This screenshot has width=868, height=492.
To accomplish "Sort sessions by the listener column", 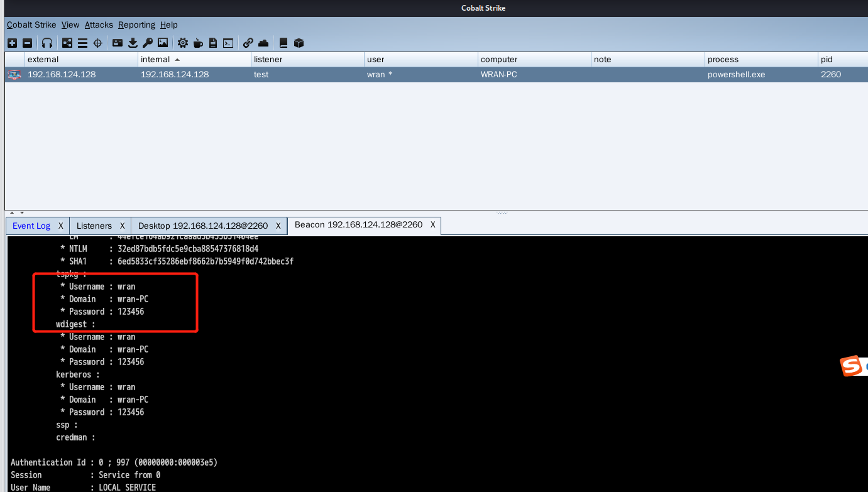I will (307, 60).
